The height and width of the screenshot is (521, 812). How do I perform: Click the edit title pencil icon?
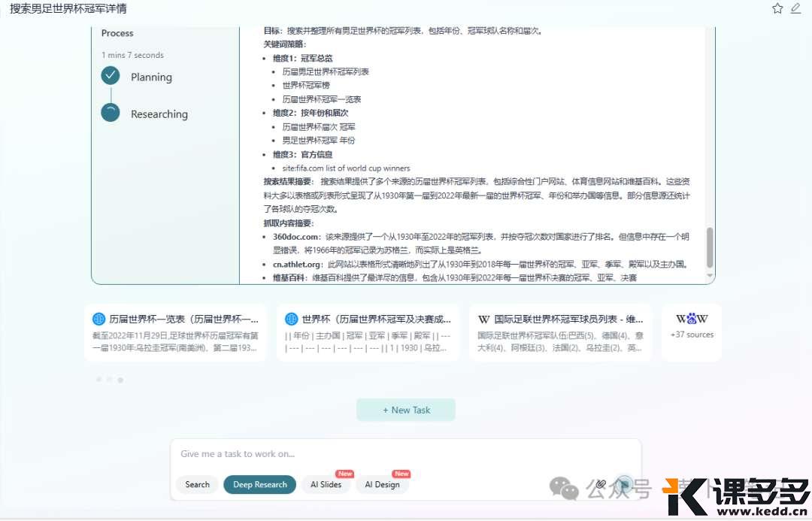[796, 8]
